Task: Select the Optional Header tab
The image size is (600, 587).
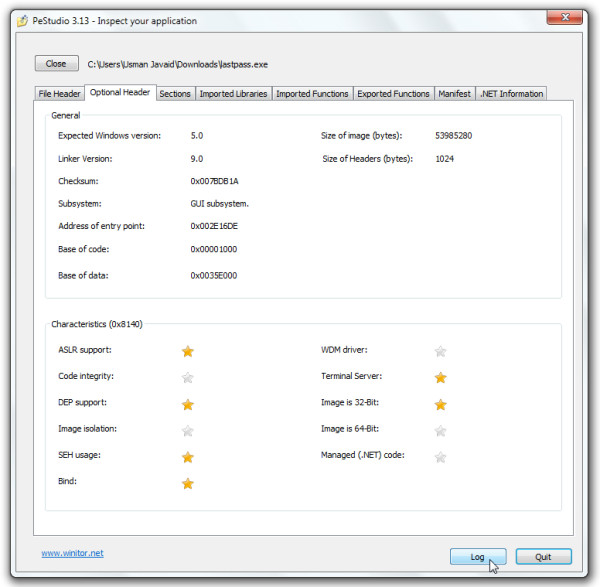Action: point(120,92)
